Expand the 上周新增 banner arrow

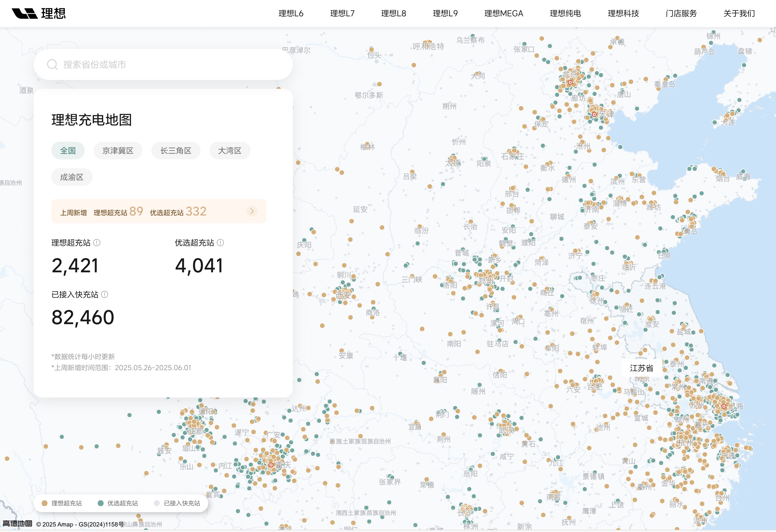[x=252, y=211]
